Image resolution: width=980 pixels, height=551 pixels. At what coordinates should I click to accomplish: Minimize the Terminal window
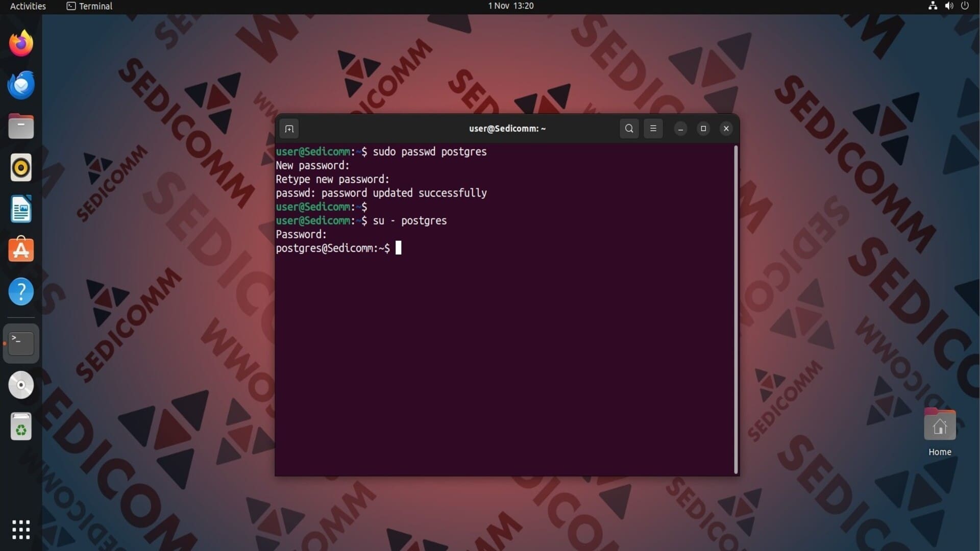680,129
